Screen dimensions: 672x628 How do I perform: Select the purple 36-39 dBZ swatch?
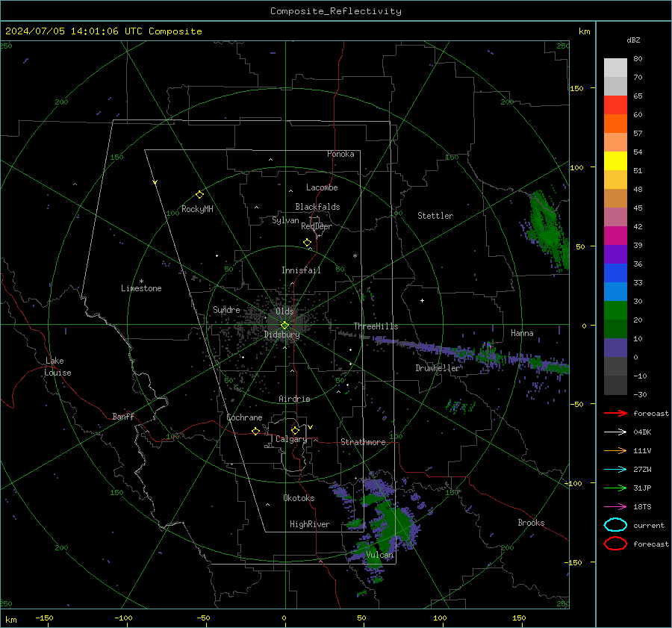point(615,255)
